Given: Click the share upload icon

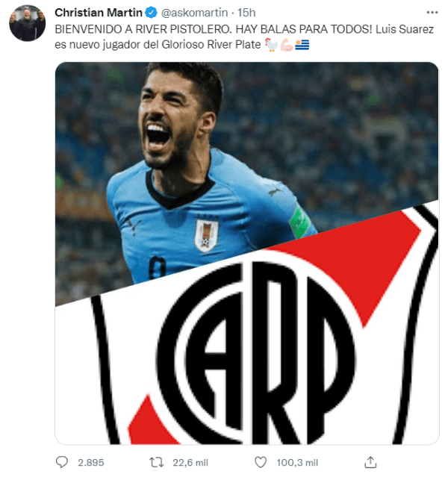Looking at the screenshot, I should tap(370, 462).
